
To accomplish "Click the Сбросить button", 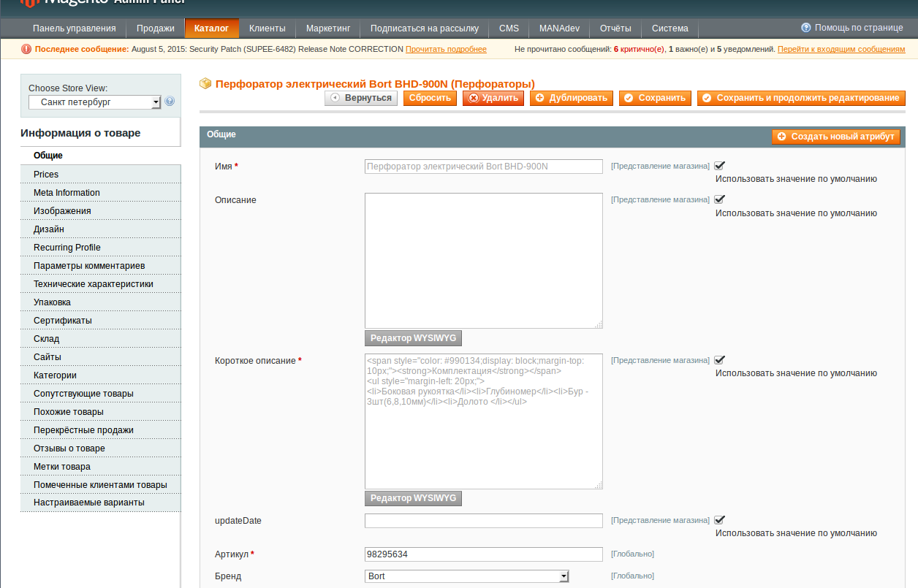I will 430,98.
